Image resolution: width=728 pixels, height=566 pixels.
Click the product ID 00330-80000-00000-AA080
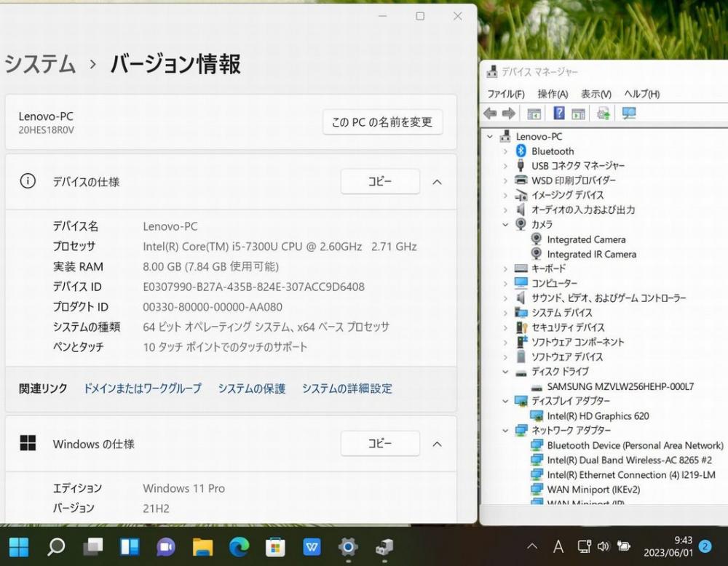pyautogui.click(x=213, y=307)
